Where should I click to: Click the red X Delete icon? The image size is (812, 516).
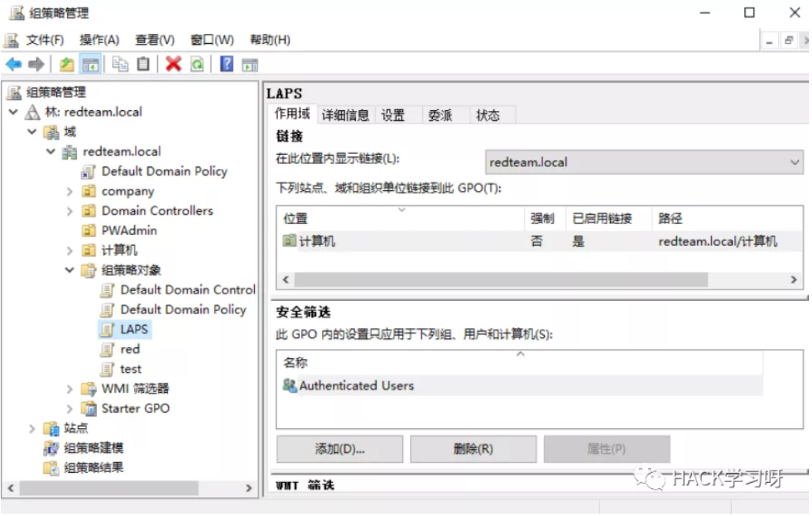[x=173, y=64]
